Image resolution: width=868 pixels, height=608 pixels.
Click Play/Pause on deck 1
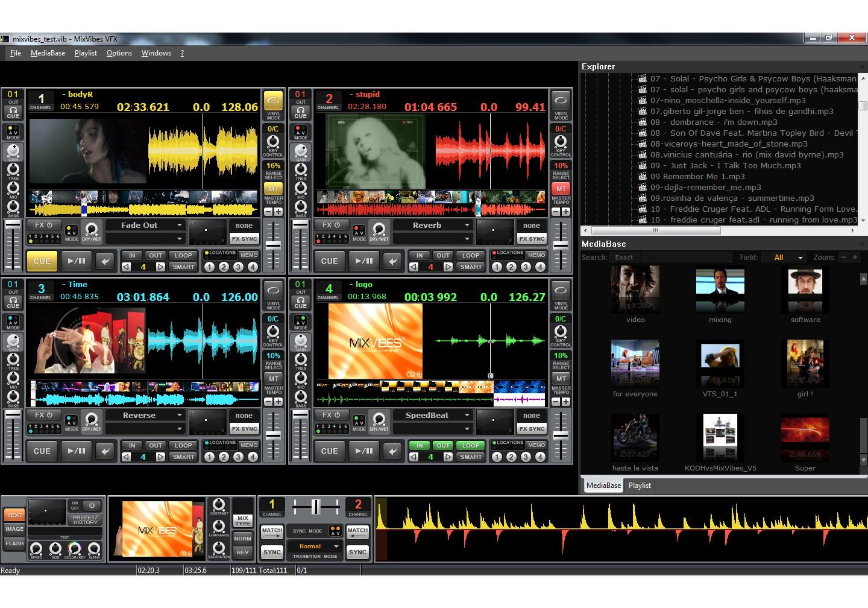[x=77, y=261]
